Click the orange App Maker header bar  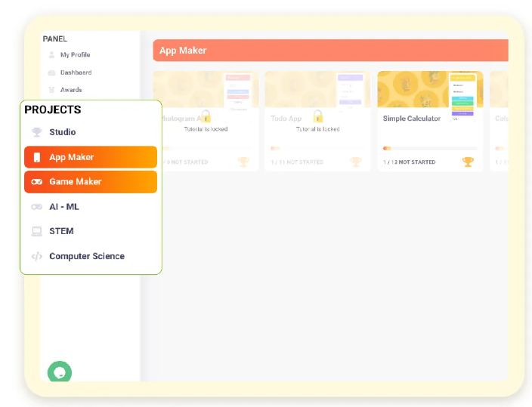[330, 51]
